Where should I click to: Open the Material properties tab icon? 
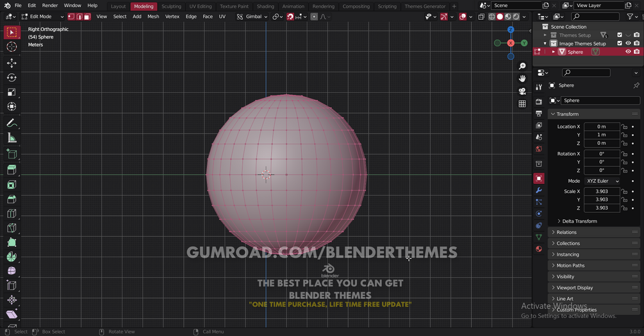coord(539,249)
